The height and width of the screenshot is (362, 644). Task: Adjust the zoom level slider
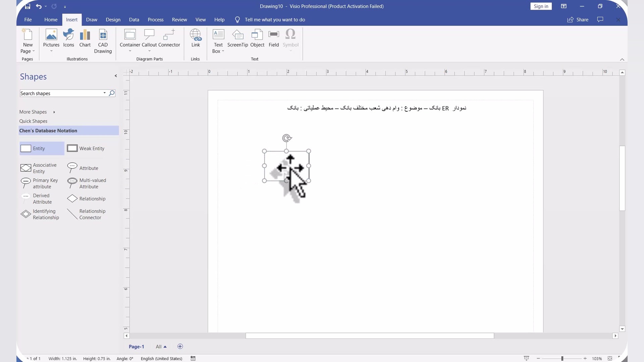coord(562,358)
